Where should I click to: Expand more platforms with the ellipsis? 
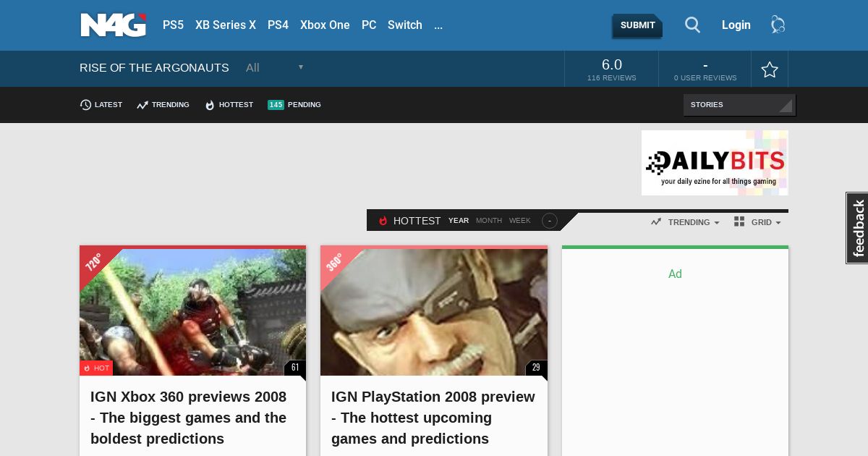pos(438,25)
